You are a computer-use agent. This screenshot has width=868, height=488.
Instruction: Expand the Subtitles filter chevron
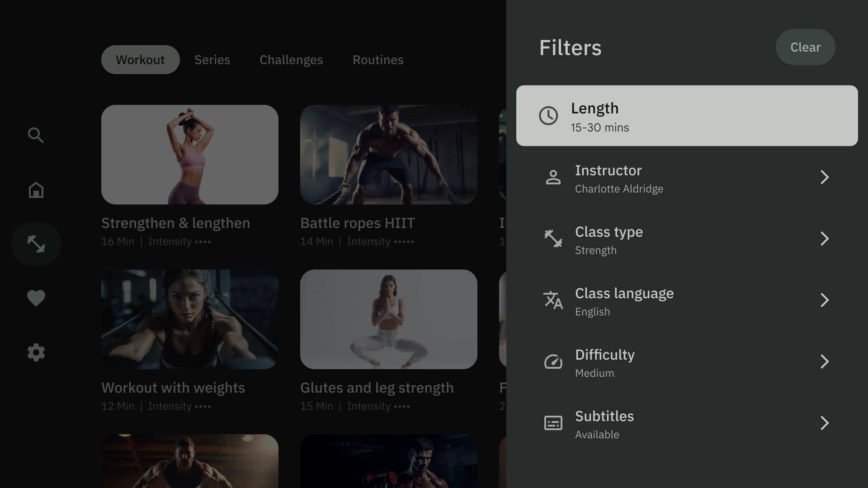(825, 423)
